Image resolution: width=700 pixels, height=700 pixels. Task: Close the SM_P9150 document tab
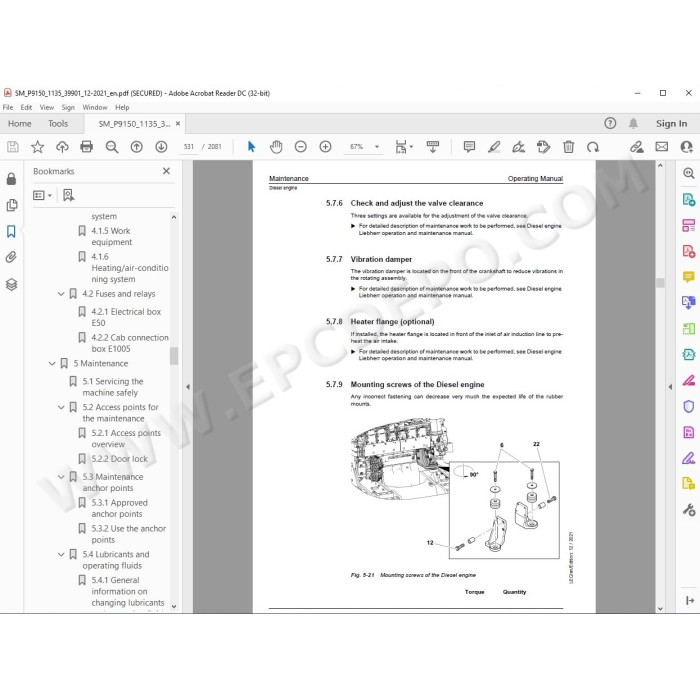[178, 124]
